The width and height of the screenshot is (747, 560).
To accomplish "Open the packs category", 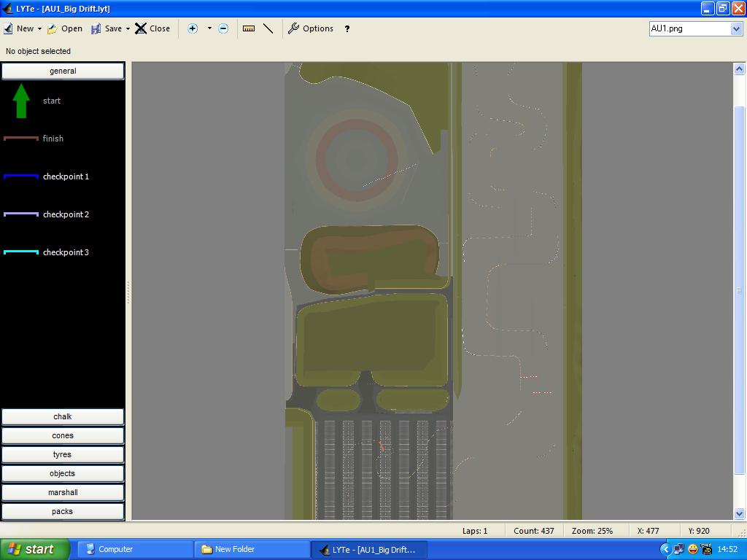I will point(63,511).
